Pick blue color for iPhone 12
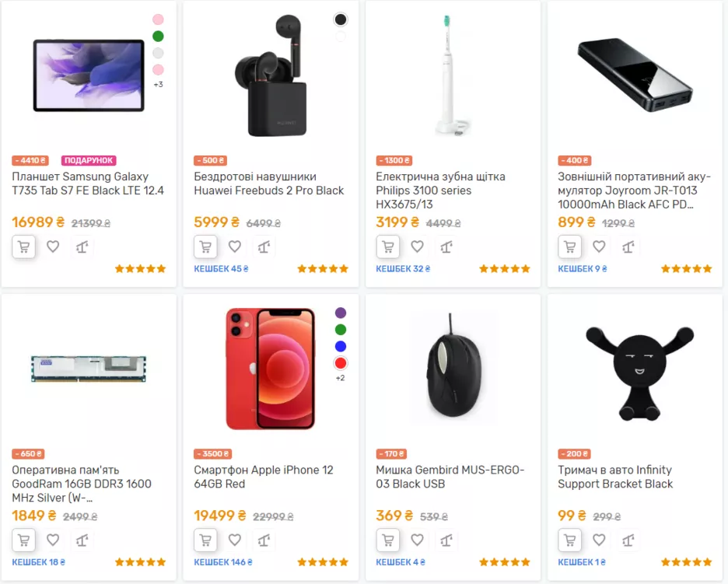The width and height of the screenshot is (728, 584). [x=340, y=346]
